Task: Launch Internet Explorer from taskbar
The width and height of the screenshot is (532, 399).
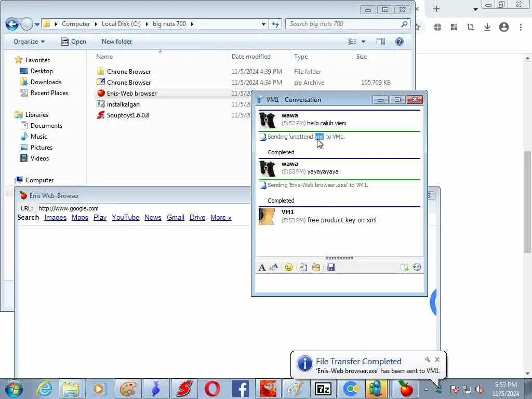Action: click(x=44, y=389)
